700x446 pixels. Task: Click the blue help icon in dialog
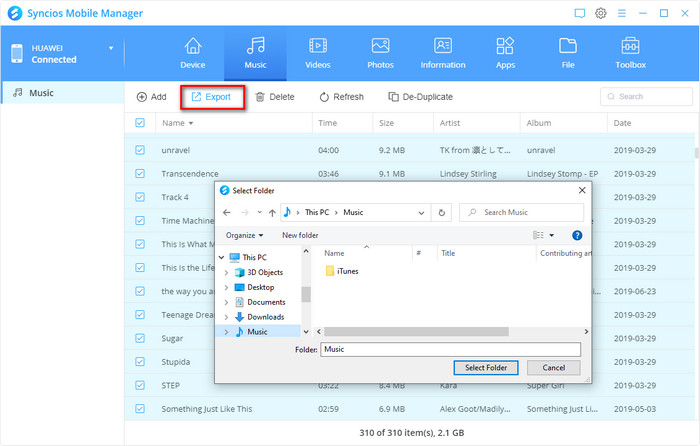point(577,235)
